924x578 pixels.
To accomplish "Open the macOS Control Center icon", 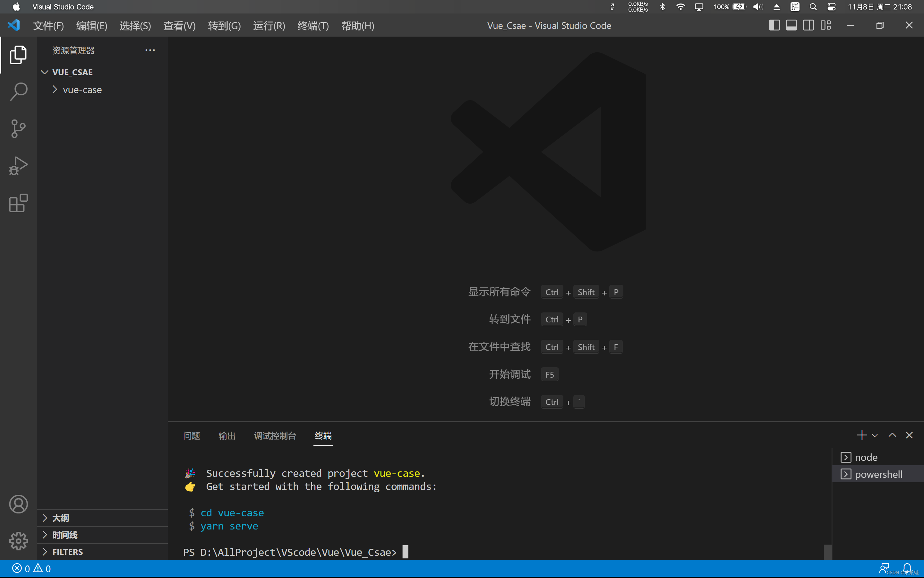I will point(831,7).
